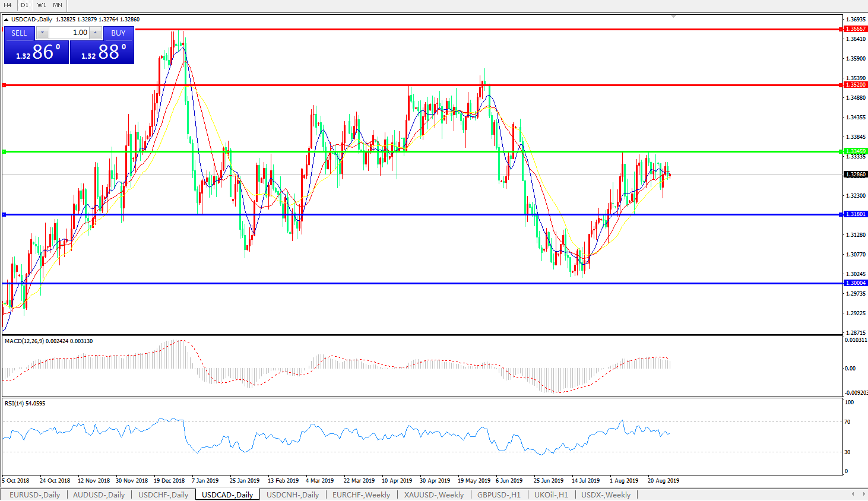The image size is (868, 501).
Task: Switch to the GBPUSD-,H1 chart tab
Action: (x=499, y=494)
